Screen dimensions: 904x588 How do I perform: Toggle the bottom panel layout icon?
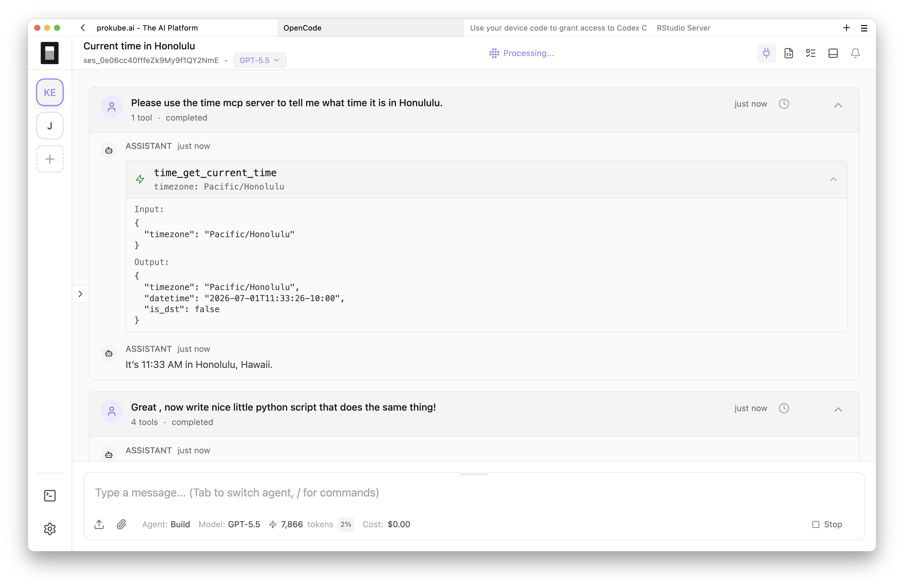(833, 53)
